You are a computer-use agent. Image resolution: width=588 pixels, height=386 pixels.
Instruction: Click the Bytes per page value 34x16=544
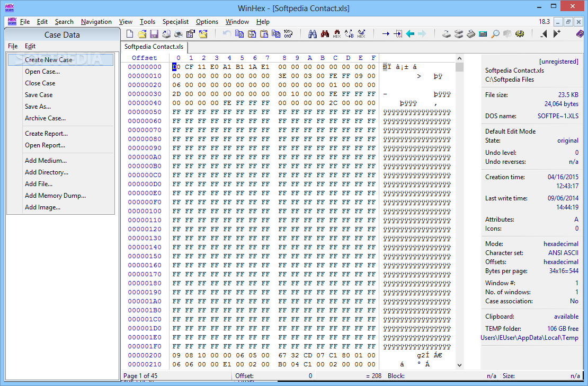pyautogui.click(x=564, y=271)
